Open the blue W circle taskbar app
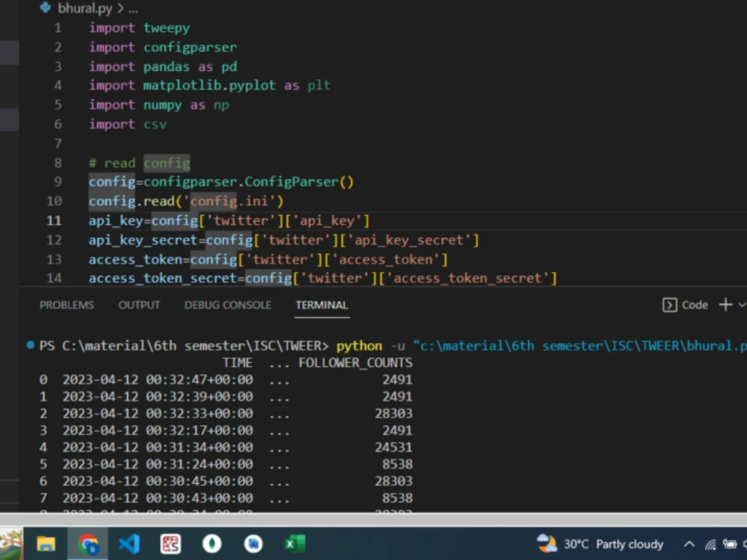This screenshot has height=560, width=747. [x=253, y=544]
